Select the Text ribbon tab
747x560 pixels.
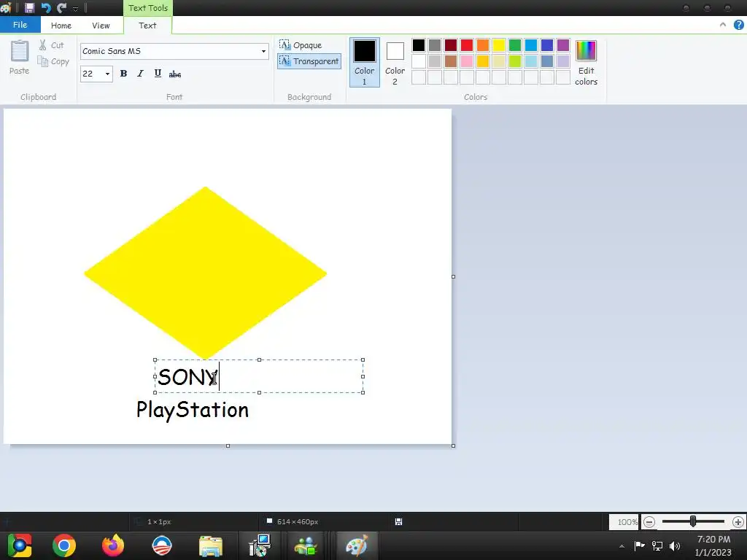(147, 26)
